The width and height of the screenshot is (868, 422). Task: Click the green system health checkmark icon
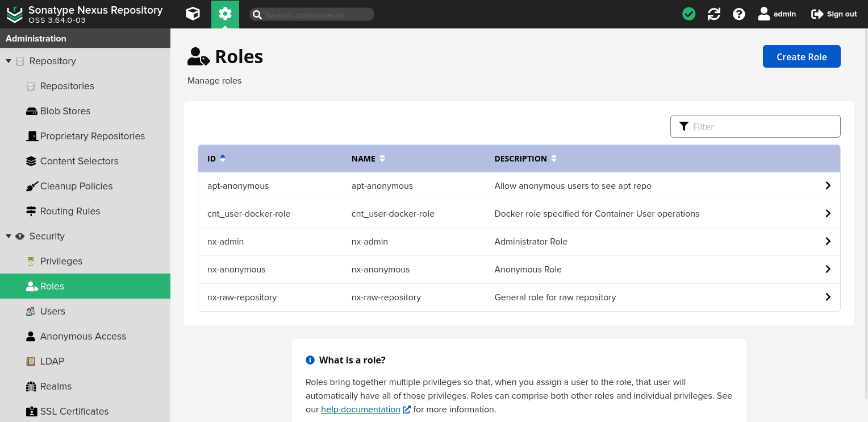pyautogui.click(x=688, y=14)
